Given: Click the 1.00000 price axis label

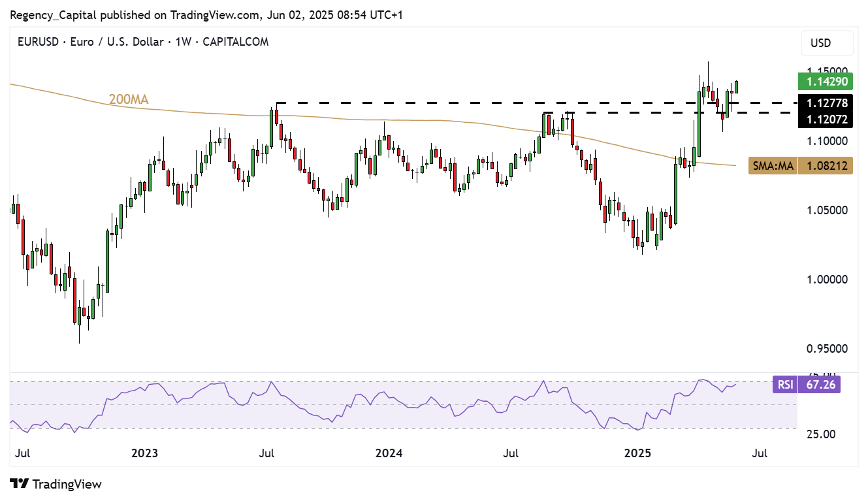Looking at the screenshot, I should pos(827,279).
